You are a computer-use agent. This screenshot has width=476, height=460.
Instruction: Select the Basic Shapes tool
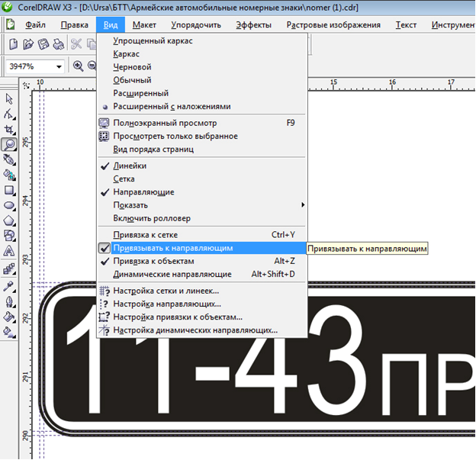click(9, 236)
